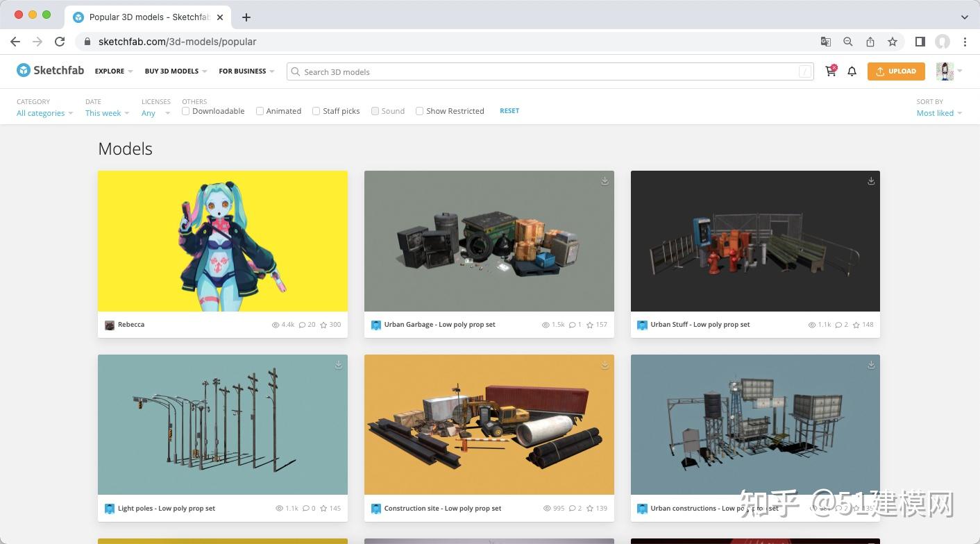Click the browser address bar URL
The image size is (980, 544).
pyautogui.click(x=177, y=42)
